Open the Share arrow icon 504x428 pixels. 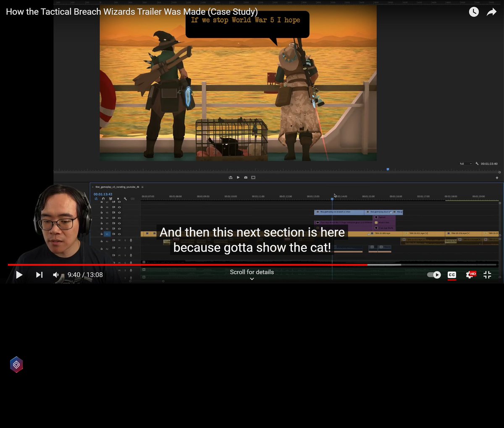click(x=491, y=12)
